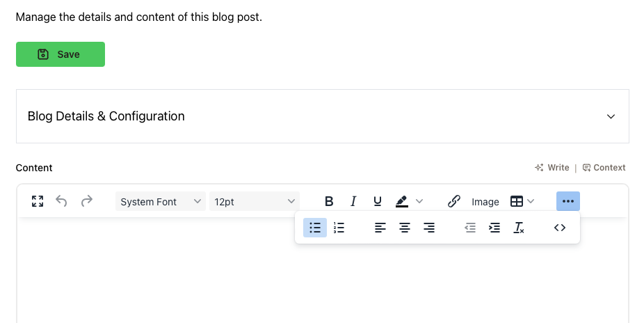Expand the Blog Details & Configuration section
The height and width of the screenshot is (323, 644).
(x=611, y=116)
